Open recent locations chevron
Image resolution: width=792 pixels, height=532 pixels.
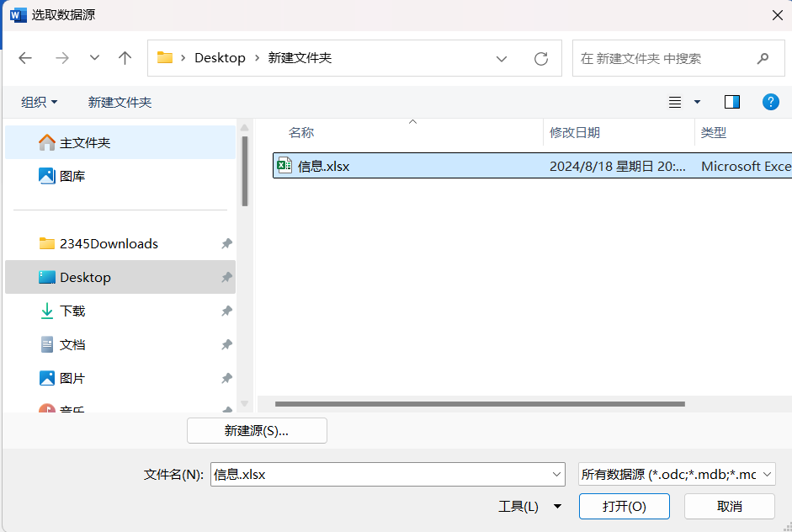click(x=94, y=57)
